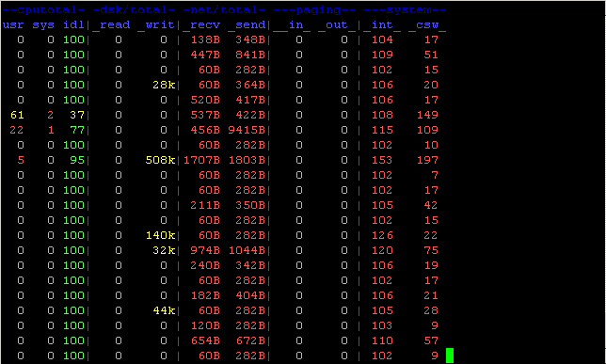Click the '_int_' column header
Viewport: 606px width, 364px height.
[x=382, y=25]
